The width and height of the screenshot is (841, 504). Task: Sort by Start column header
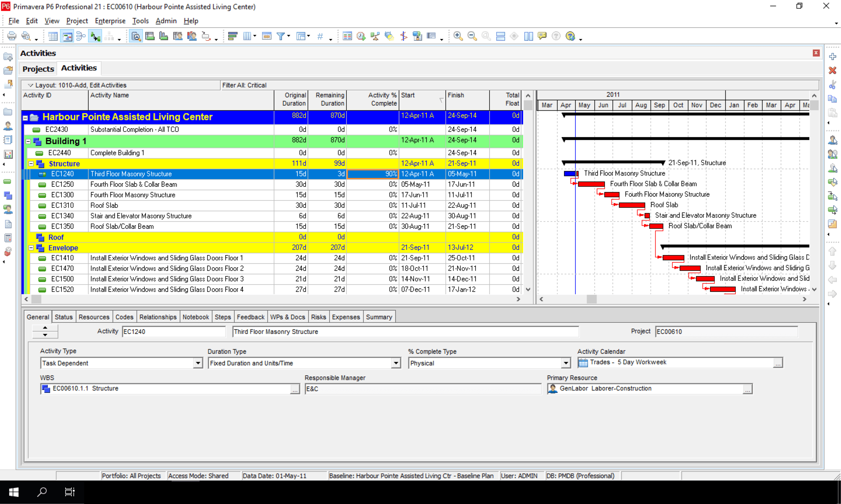click(x=422, y=100)
